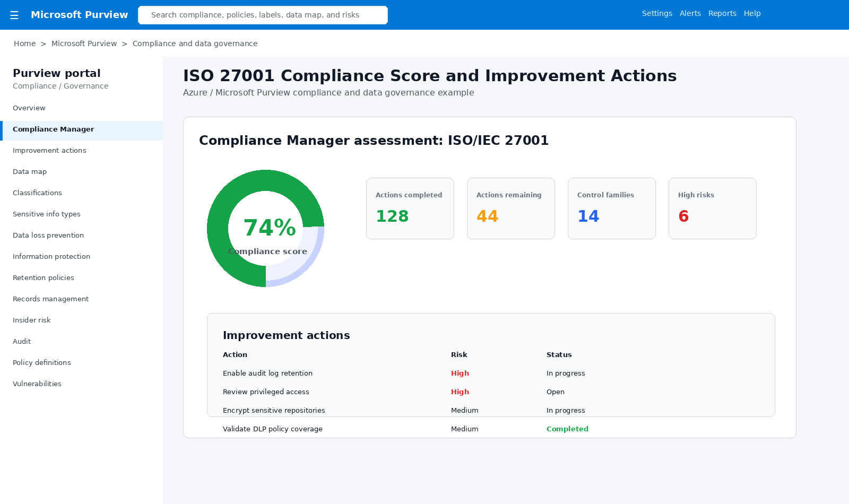Screen dimensions: 849x504
Task: Click the Risk column header
Action: point(459,355)
